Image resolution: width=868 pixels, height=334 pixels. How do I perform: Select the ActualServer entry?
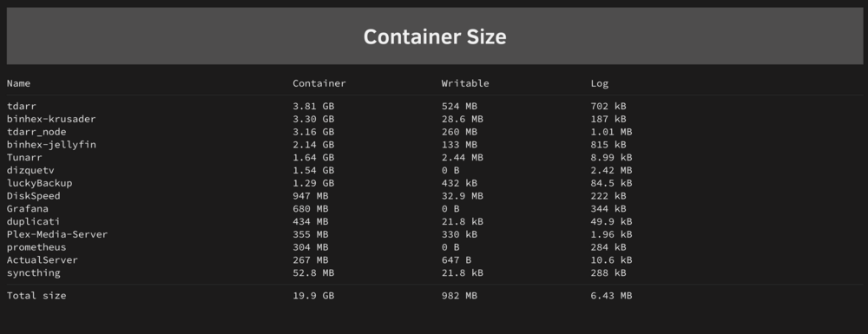pos(42,260)
